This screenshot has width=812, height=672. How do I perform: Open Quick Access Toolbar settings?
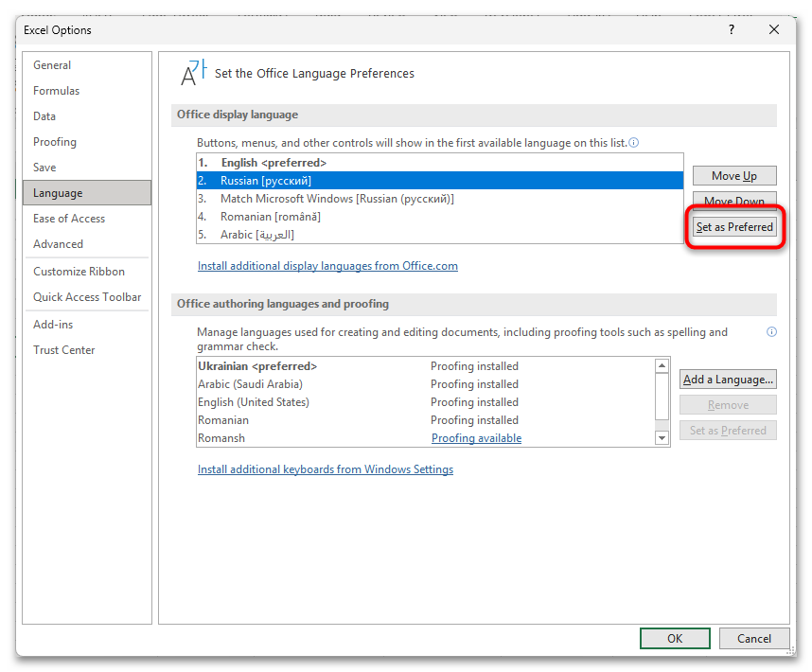coord(87,296)
